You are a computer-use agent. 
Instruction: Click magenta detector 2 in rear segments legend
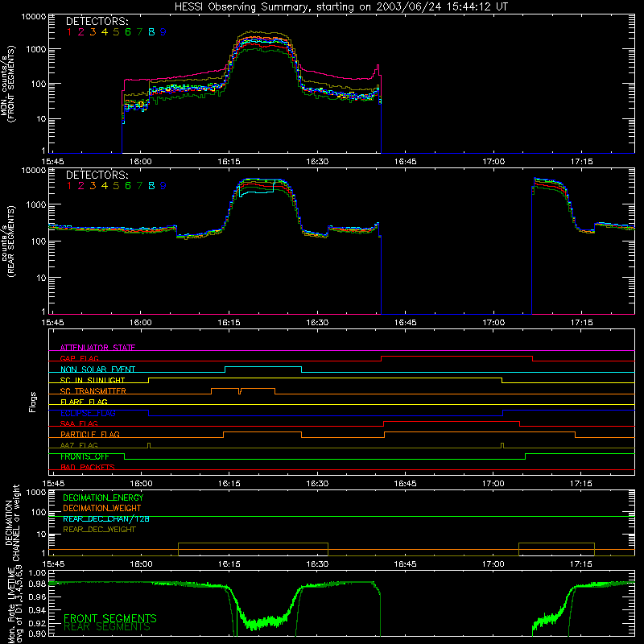(81, 186)
